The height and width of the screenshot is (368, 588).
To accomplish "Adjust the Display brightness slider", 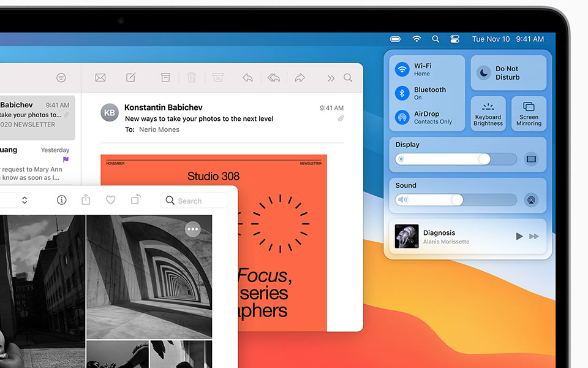I will tap(456, 159).
